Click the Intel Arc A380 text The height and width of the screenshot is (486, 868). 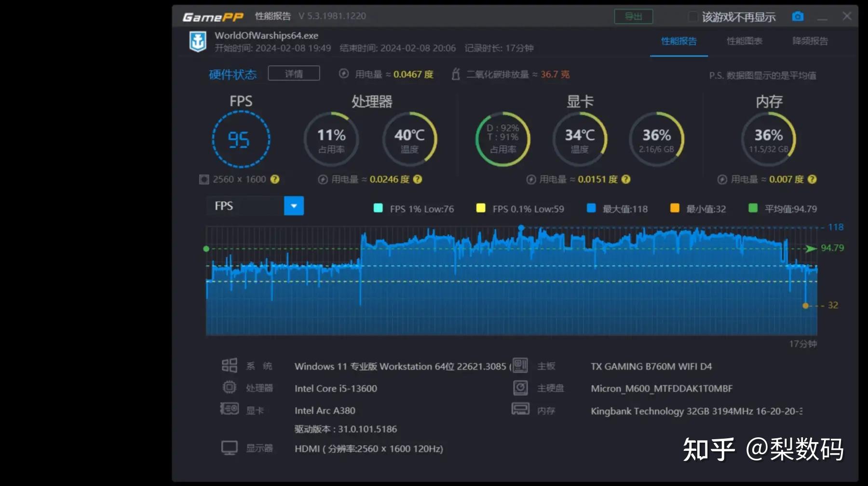click(325, 410)
